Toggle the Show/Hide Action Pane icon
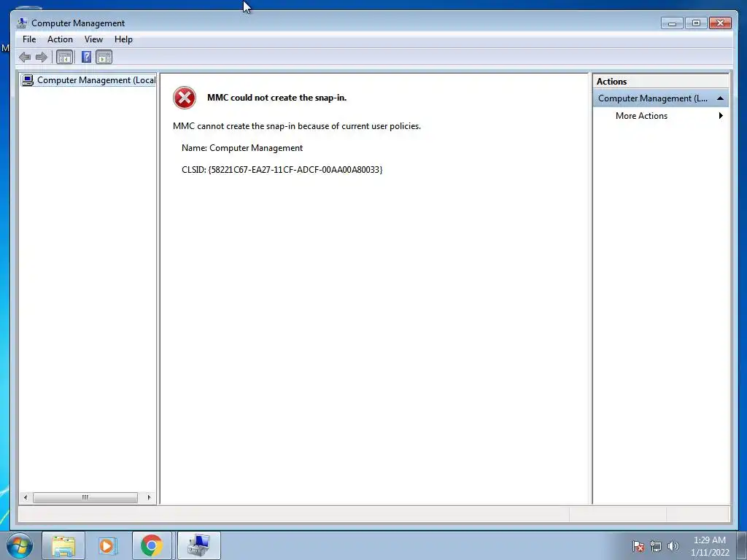The height and width of the screenshot is (560, 747). pyautogui.click(x=104, y=58)
